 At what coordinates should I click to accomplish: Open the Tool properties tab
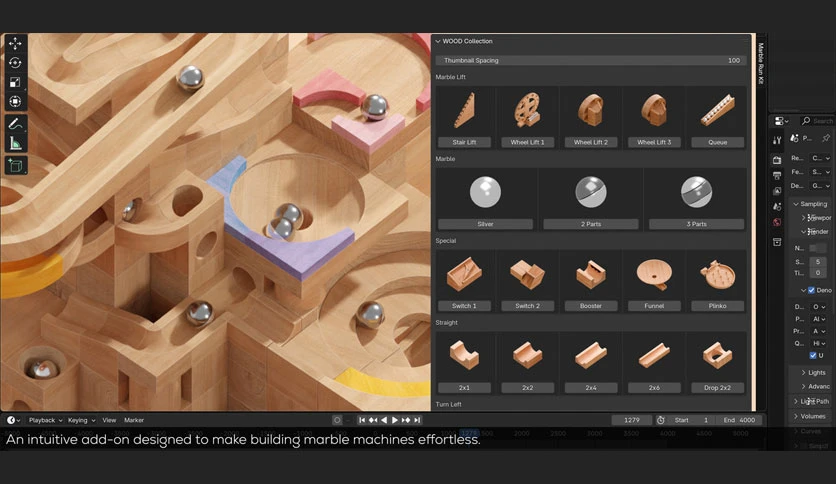pyautogui.click(x=777, y=140)
